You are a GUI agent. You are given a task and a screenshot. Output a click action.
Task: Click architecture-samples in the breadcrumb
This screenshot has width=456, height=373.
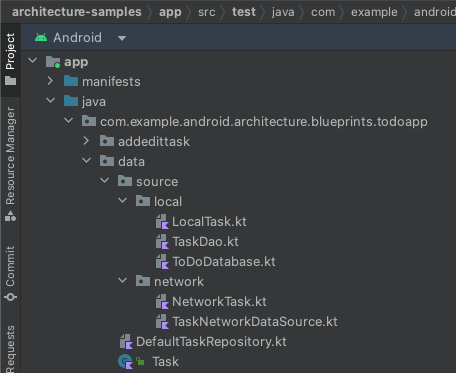[77, 12]
